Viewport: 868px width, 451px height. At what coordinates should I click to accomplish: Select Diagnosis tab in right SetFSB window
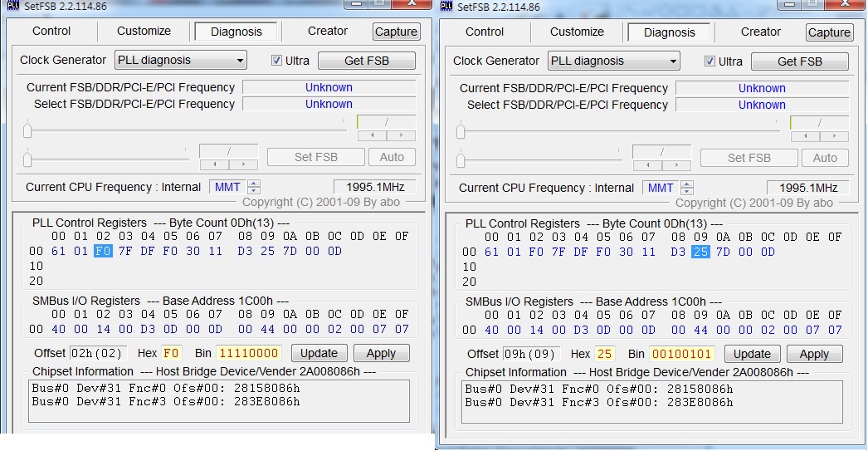670,32
